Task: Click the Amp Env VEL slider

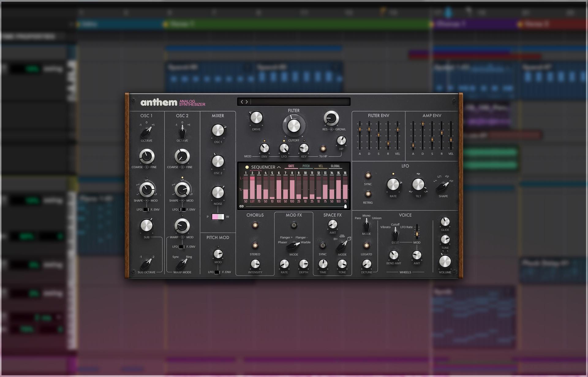Action: 451,140
